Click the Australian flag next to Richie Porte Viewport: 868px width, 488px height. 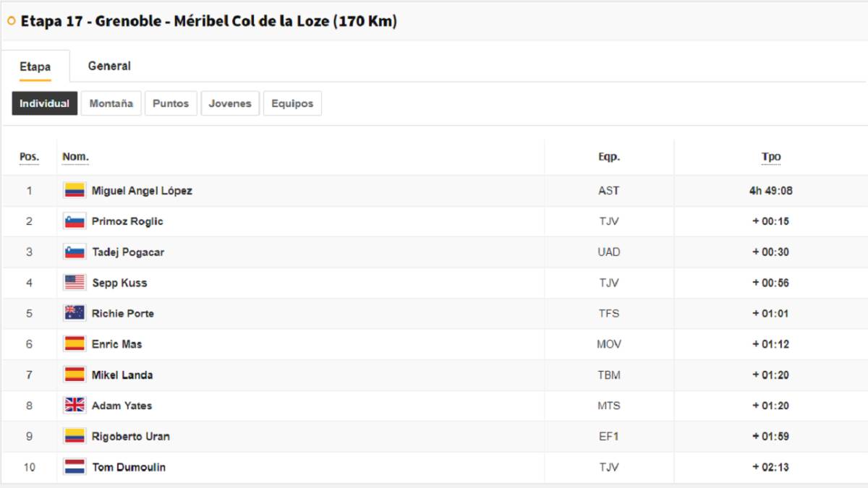pos(75,313)
